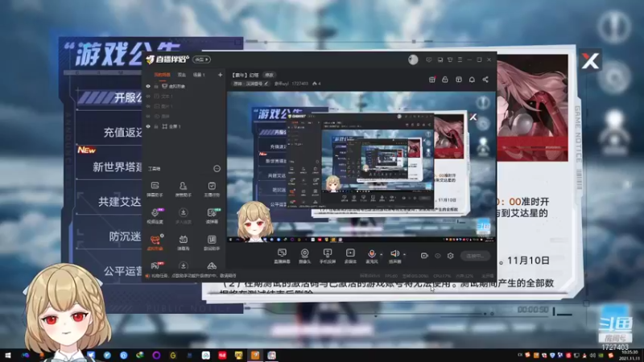The image size is (644, 362).
Task: Add a phone screen-cast source below the preview
Action: point(328,256)
